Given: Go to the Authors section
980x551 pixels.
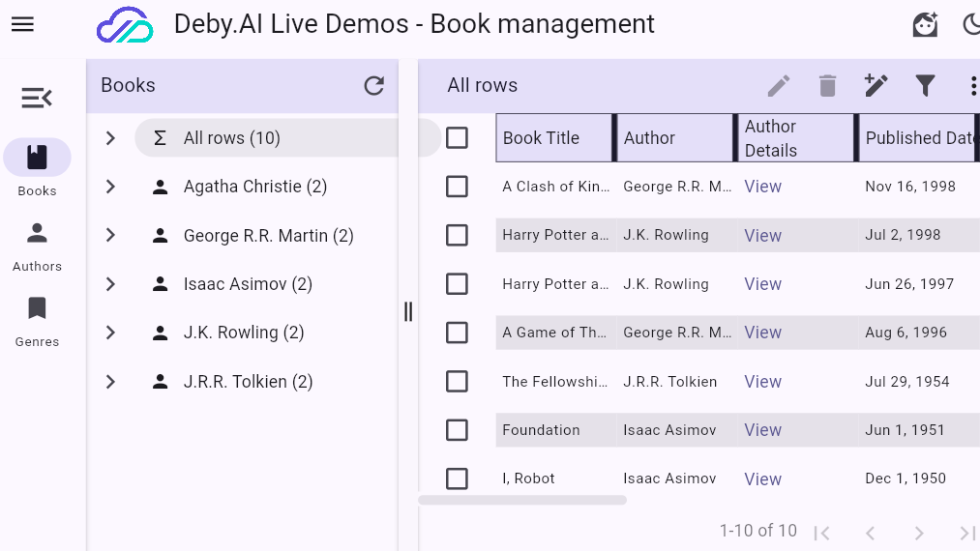Looking at the screenshot, I should tap(37, 246).
